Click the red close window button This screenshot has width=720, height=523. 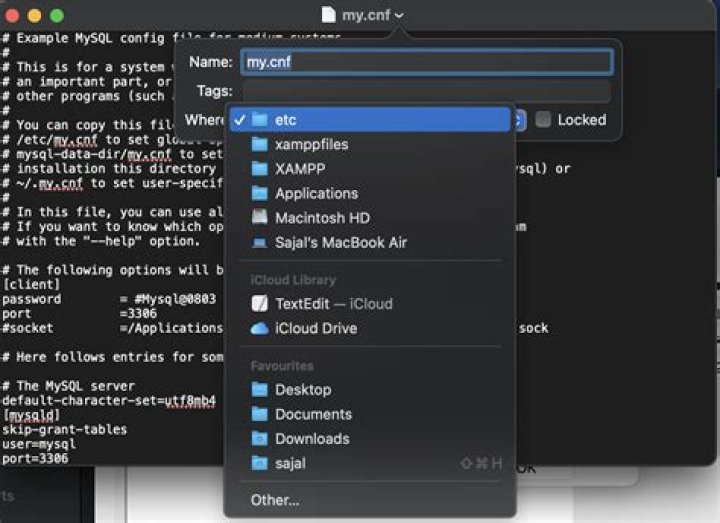[11, 15]
